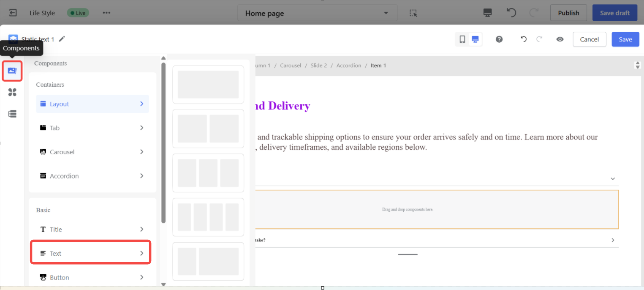Undo the last change in the editor dialog
The height and width of the screenshot is (290, 644).
[524, 39]
